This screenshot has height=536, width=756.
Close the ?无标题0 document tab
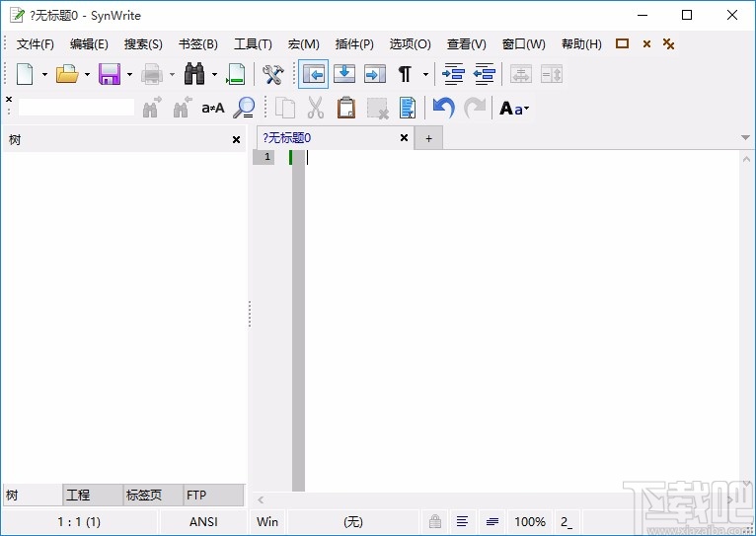tap(404, 138)
